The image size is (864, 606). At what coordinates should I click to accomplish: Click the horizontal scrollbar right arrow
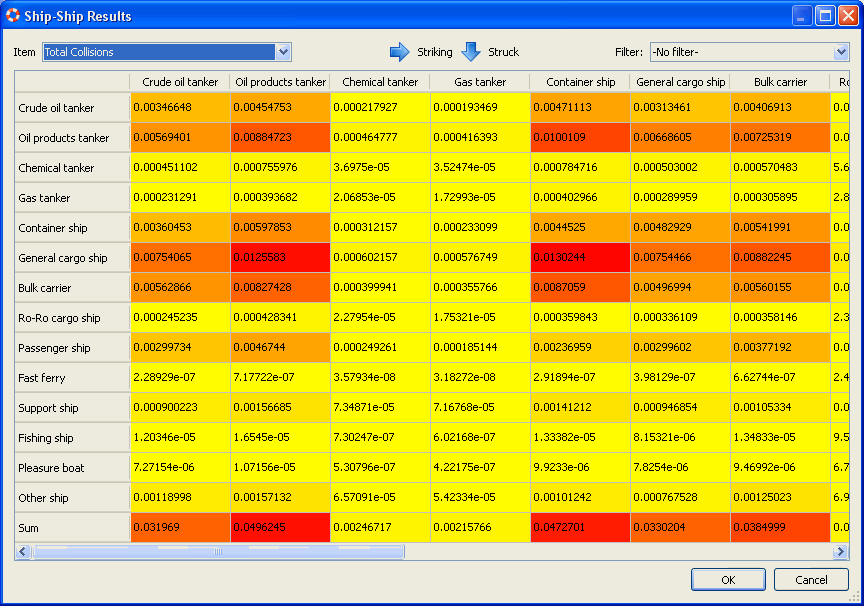[x=841, y=551]
